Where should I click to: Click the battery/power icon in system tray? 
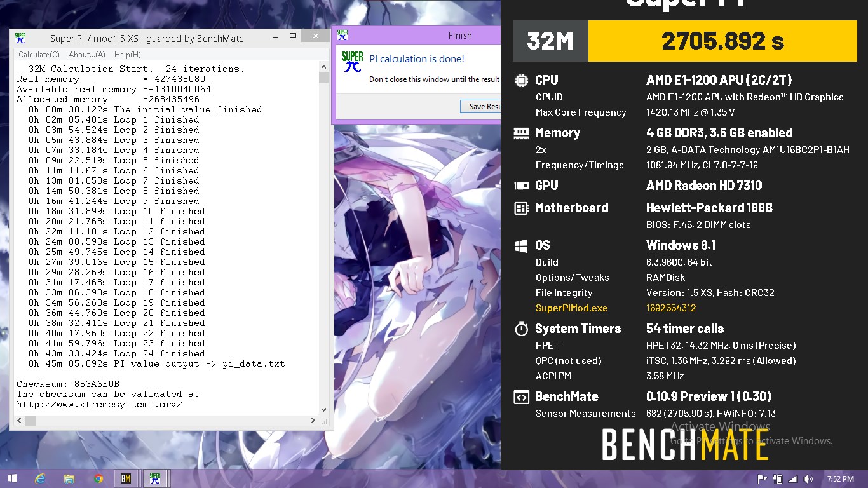[777, 479]
